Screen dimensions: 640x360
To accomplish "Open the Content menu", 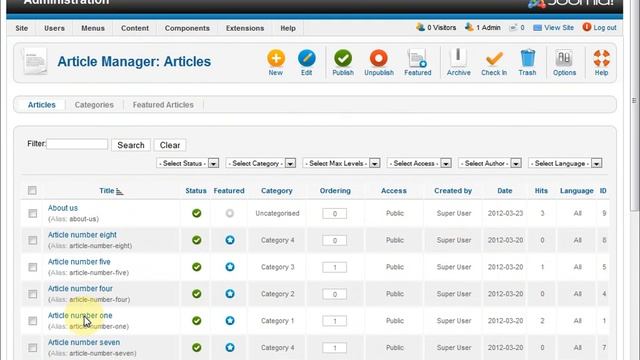I will tap(135, 28).
